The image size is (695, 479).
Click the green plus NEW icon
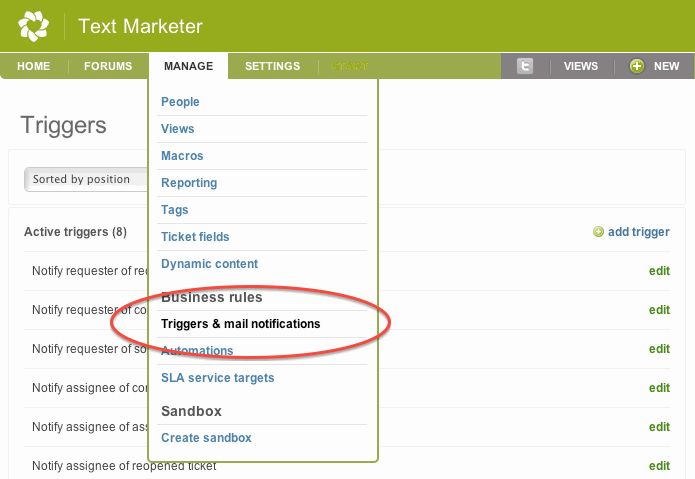(x=636, y=66)
